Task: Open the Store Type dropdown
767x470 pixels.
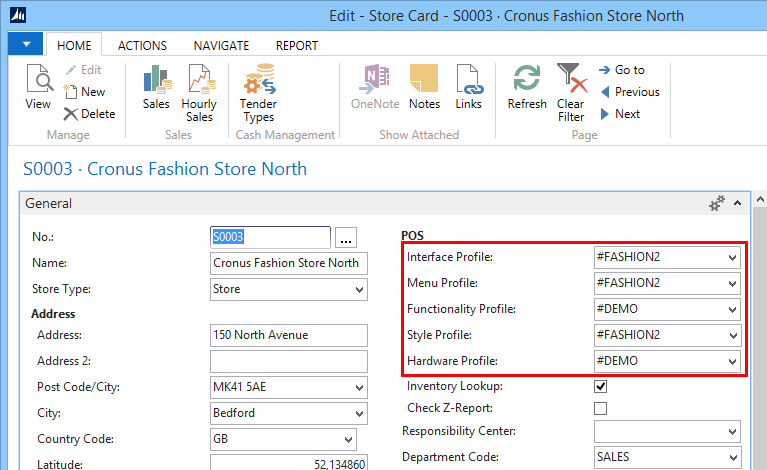Action: [x=360, y=290]
